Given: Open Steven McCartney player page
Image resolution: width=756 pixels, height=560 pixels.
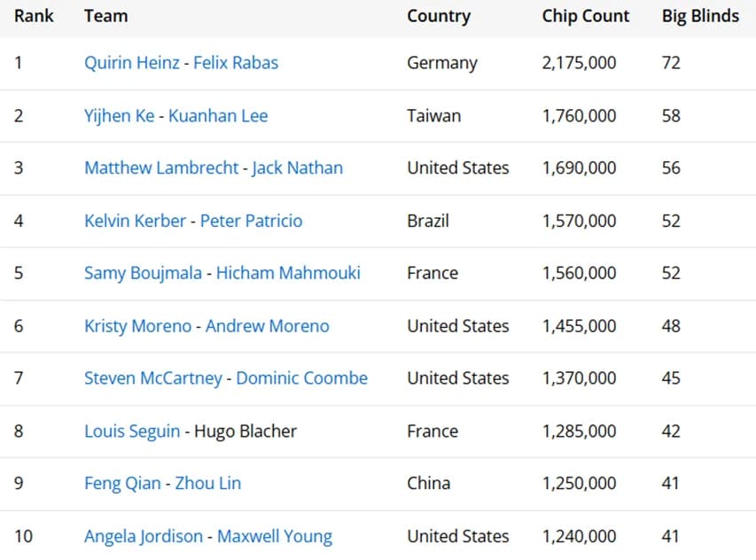Looking at the screenshot, I should [x=152, y=378].
